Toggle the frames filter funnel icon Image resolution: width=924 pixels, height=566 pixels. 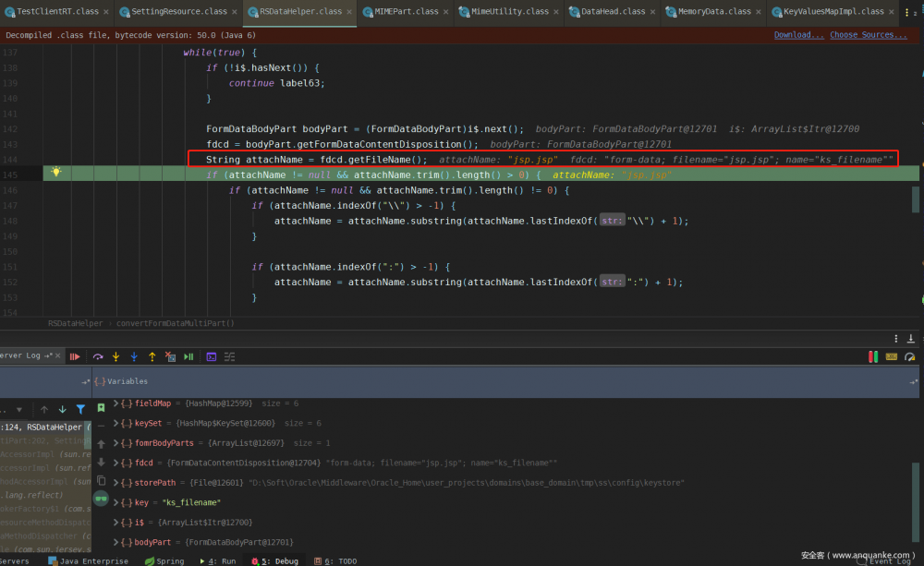click(80, 409)
